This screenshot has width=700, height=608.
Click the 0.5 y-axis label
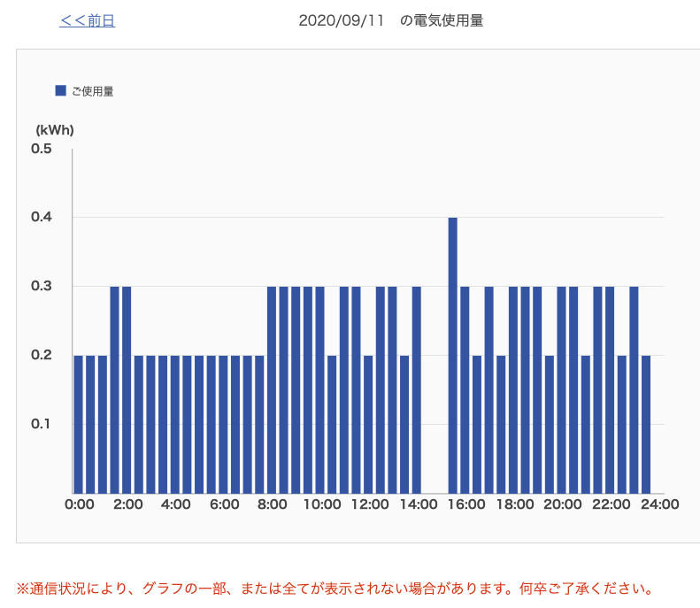pyautogui.click(x=42, y=149)
